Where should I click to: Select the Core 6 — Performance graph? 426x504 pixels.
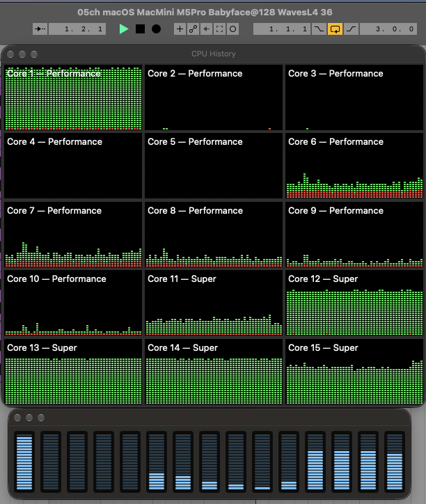354,166
